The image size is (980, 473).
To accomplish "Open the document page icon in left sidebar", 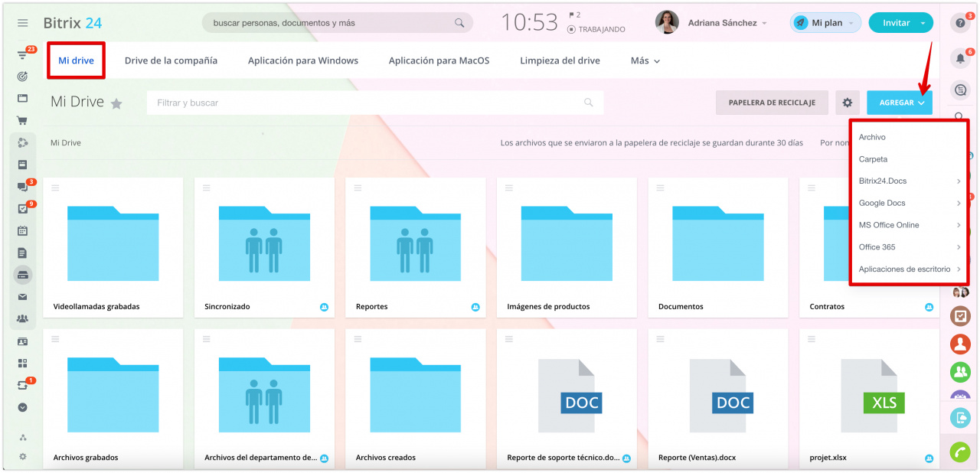I will pyautogui.click(x=23, y=253).
